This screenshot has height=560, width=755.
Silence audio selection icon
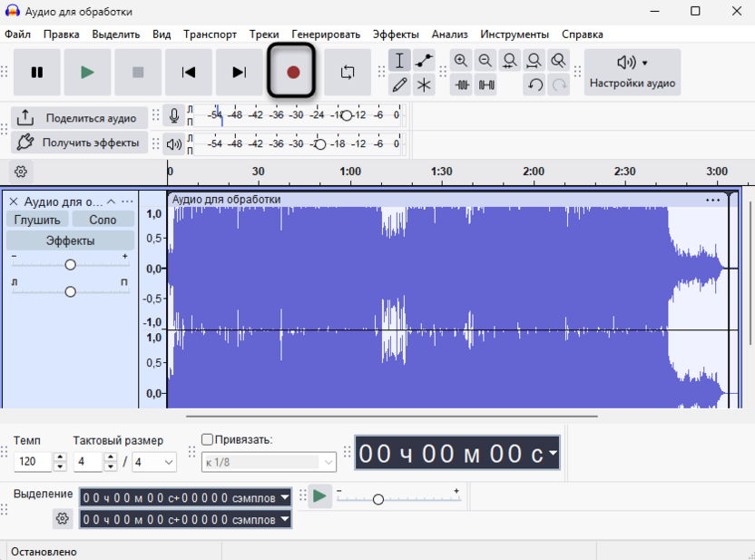click(485, 85)
